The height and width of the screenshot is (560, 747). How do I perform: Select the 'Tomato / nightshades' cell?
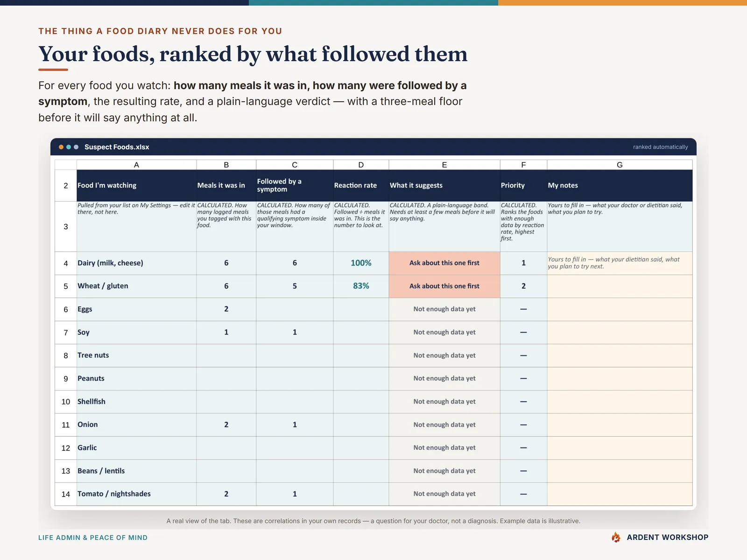136,494
